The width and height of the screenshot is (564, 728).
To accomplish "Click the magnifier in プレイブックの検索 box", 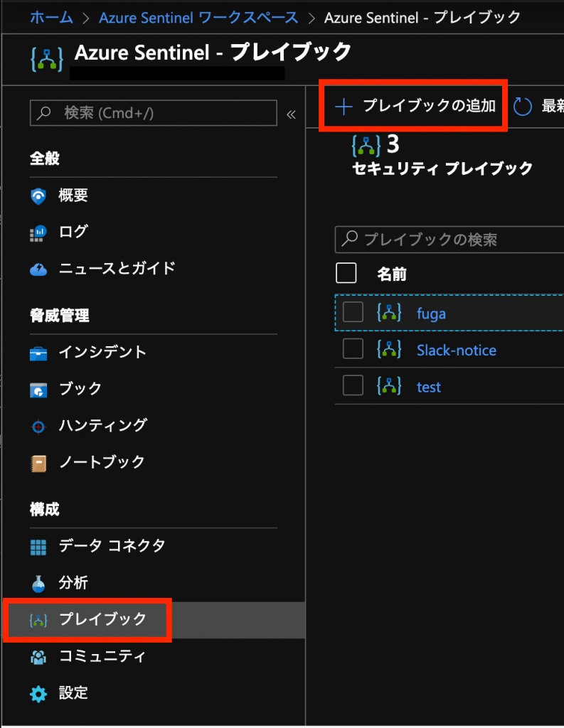I will pos(349,239).
